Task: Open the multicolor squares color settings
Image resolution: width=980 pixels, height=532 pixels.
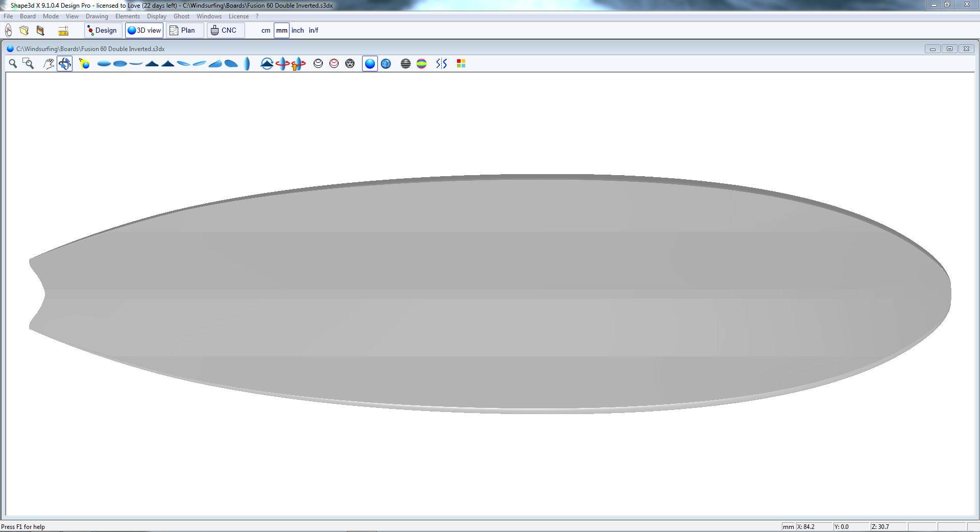Action: [x=461, y=63]
